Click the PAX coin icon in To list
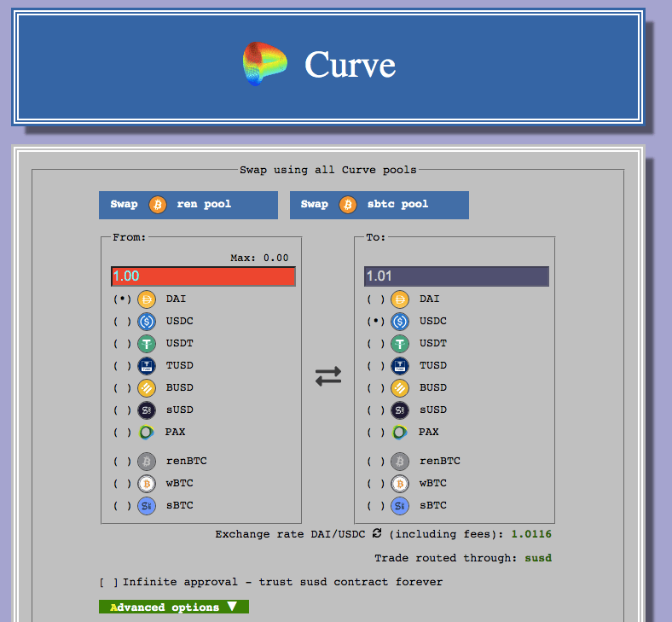The width and height of the screenshot is (672, 622). pyautogui.click(x=399, y=432)
